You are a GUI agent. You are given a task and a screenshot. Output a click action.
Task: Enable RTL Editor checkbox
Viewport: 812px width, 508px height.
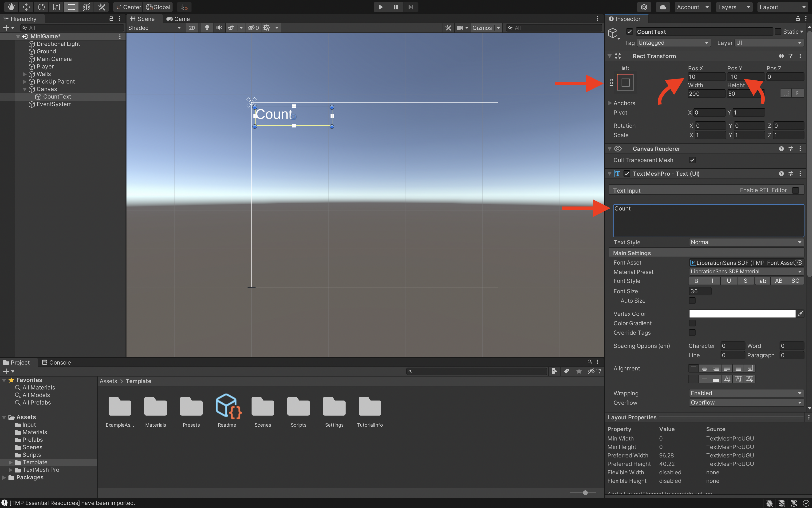pos(795,190)
